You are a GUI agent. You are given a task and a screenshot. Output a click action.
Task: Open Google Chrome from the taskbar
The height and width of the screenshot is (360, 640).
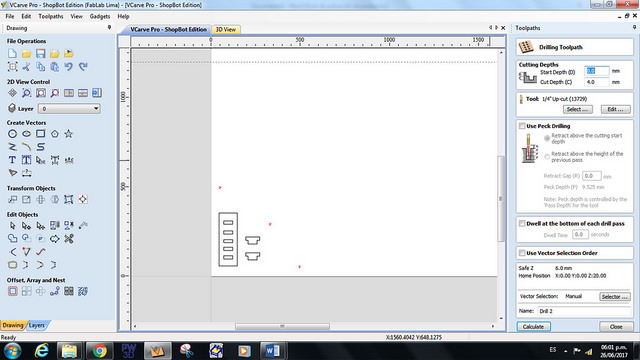click(x=99, y=351)
